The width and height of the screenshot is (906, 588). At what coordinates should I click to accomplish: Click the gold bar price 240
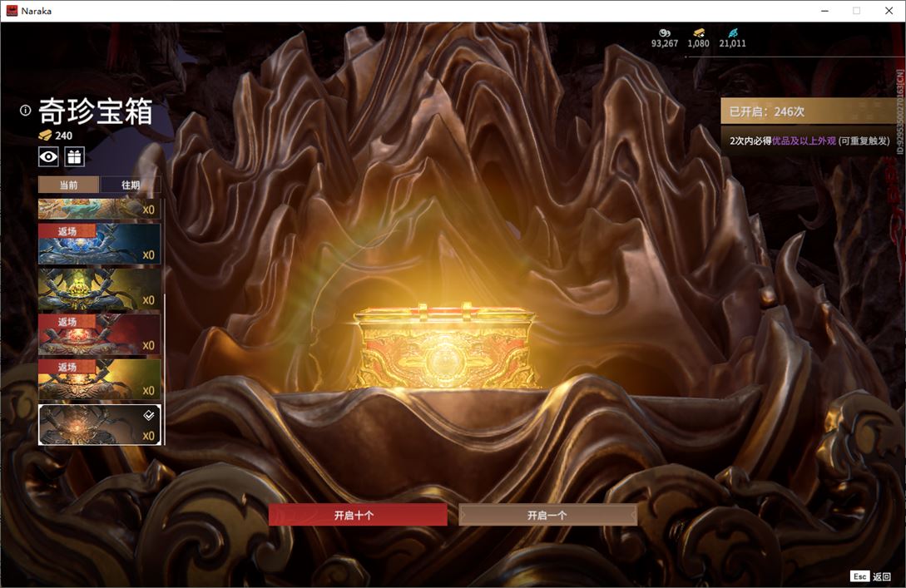click(x=56, y=136)
